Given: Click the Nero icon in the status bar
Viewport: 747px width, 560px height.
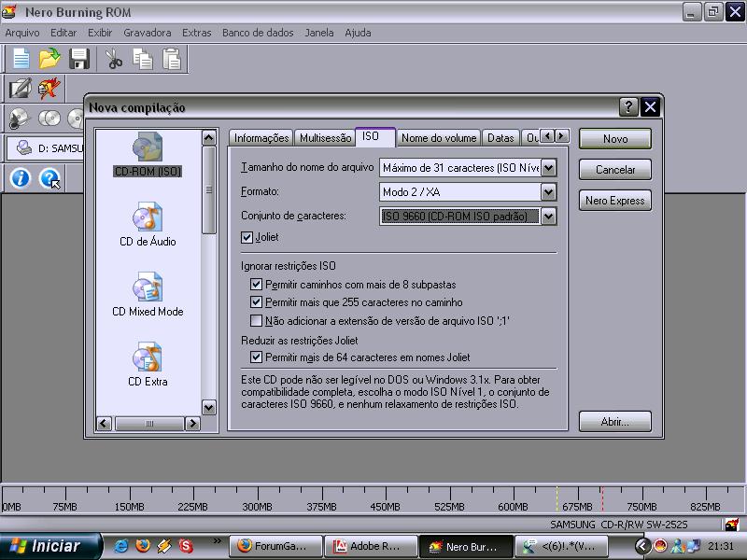Looking at the screenshot, I should pyautogui.click(x=732, y=525).
